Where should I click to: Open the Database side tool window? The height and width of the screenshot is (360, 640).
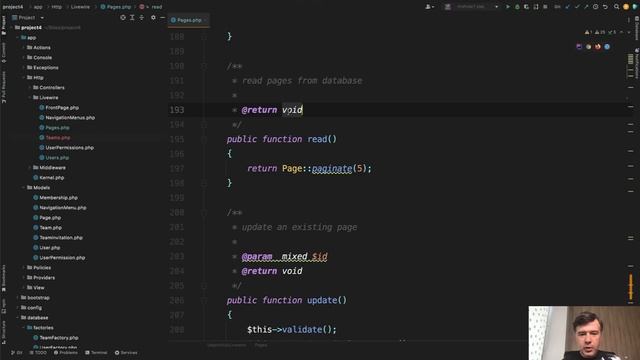pos(637,29)
